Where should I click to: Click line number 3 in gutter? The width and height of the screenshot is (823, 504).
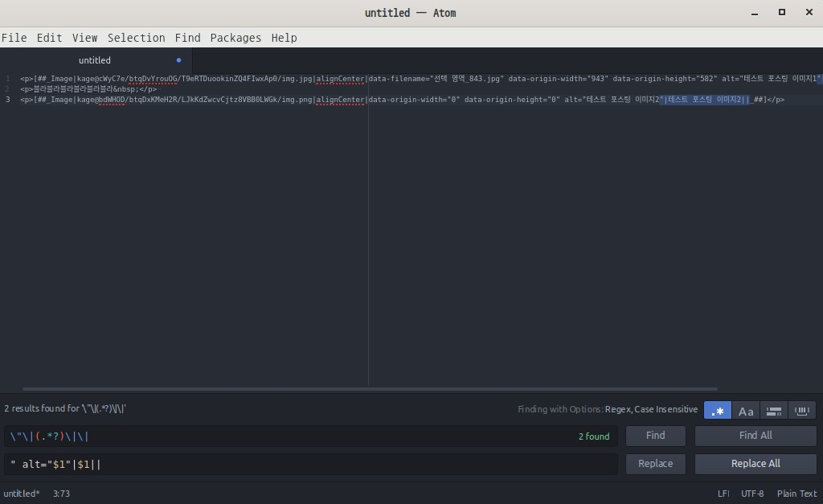point(8,100)
